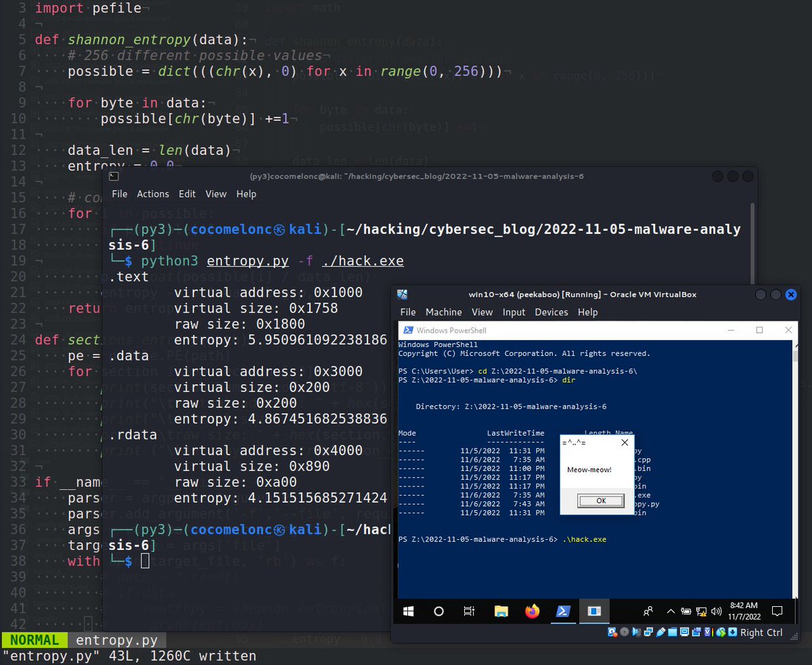
Task: Open the Actions menu in the Kali terminal
Action: pos(153,193)
